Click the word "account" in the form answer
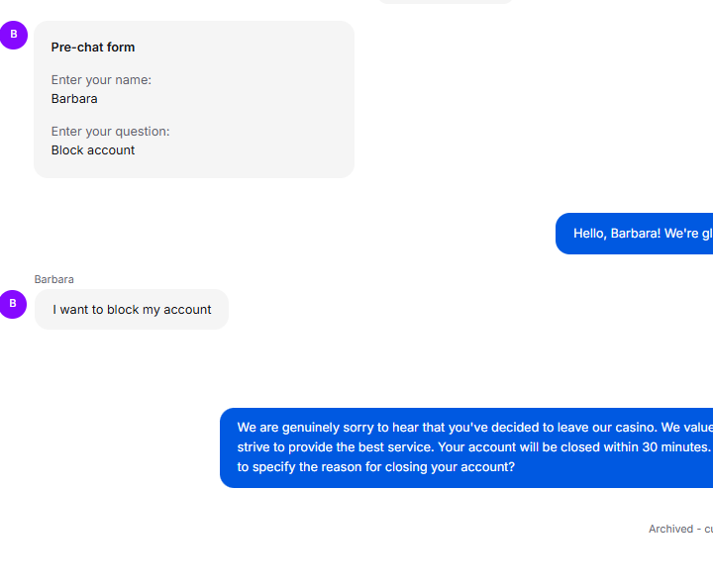This screenshot has width=713, height=588. 112,150
